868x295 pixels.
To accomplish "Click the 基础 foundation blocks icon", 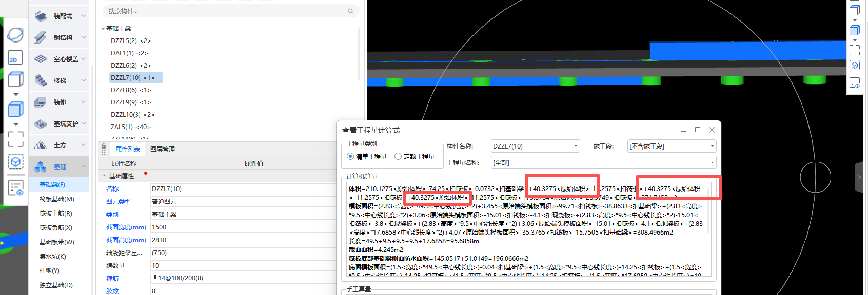I will [41, 167].
